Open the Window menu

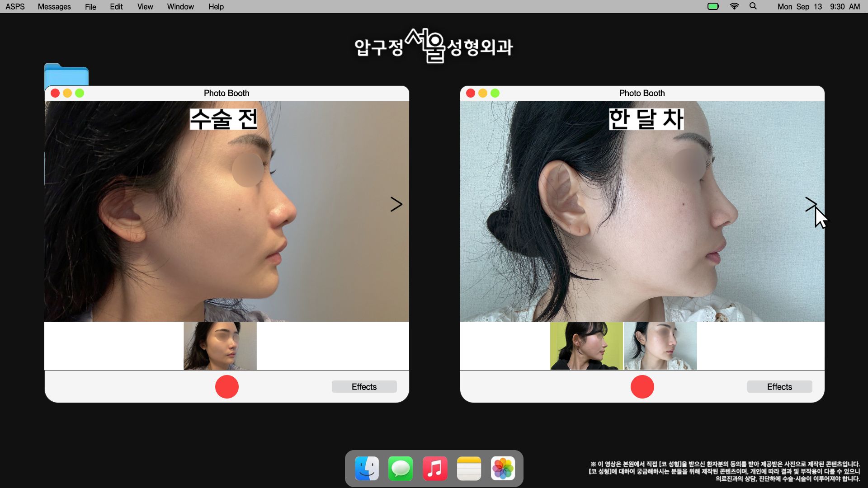point(180,7)
